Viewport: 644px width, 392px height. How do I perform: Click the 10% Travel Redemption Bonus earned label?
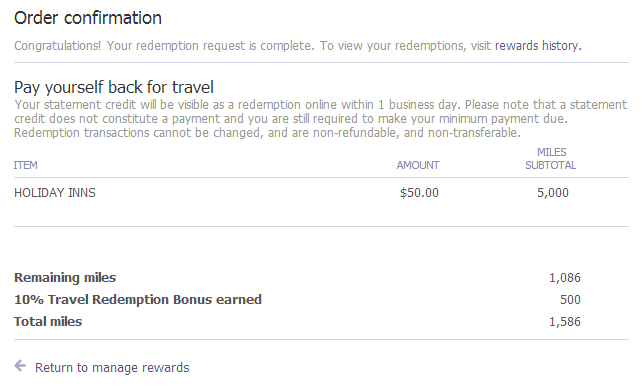(x=138, y=300)
